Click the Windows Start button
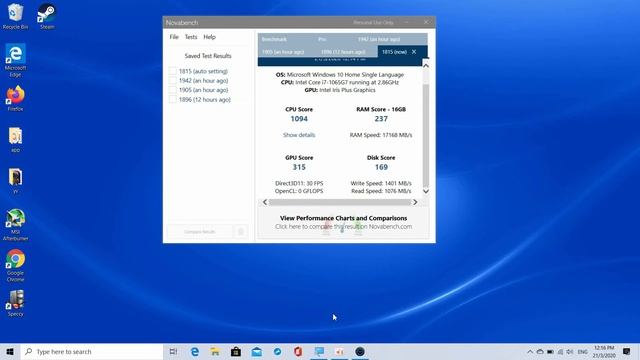Image resolution: width=640 pixels, height=360 pixels. tap(10, 351)
